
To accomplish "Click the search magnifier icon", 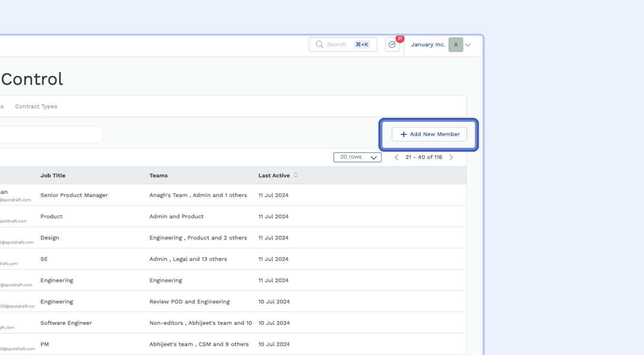I will tap(319, 44).
